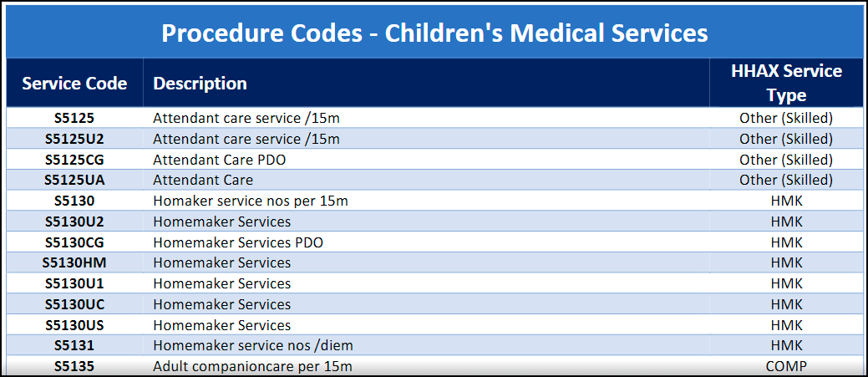This screenshot has height=377, width=868.
Task: Select Homemaker service nos /diem description
Action: coord(258,345)
